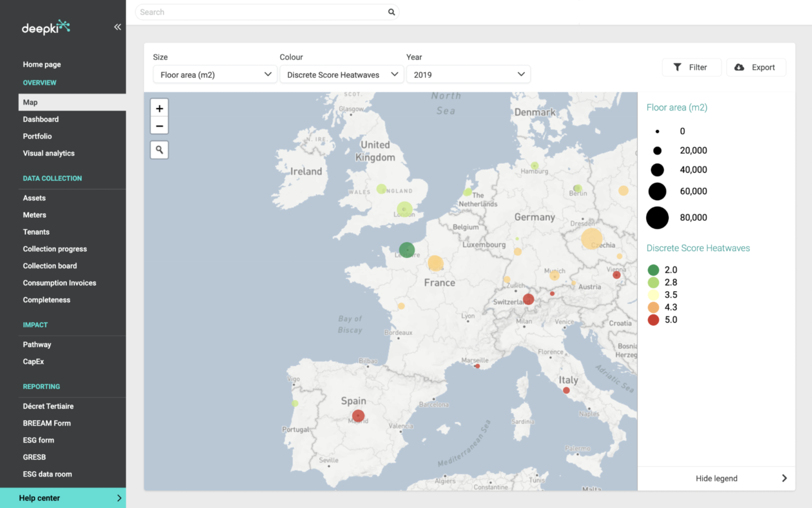Open the Year dropdown set to 2019
This screenshot has width=812, height=508.
[x=468, y=75]
